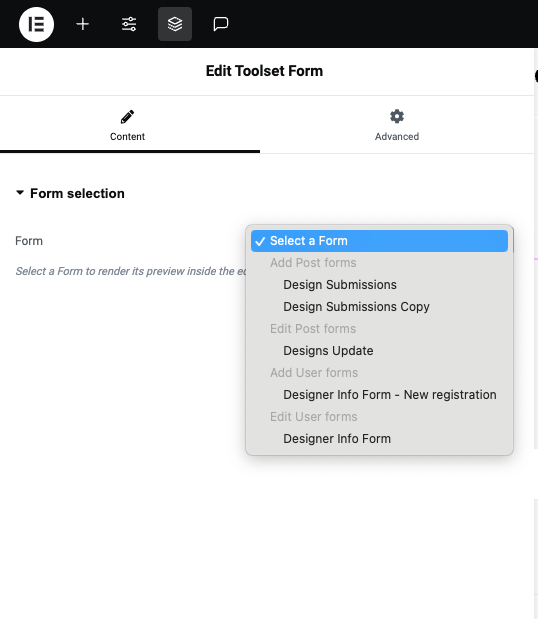538x619 pixels.
Task: Open the Elementor logo menu
Action: point(36,24)
